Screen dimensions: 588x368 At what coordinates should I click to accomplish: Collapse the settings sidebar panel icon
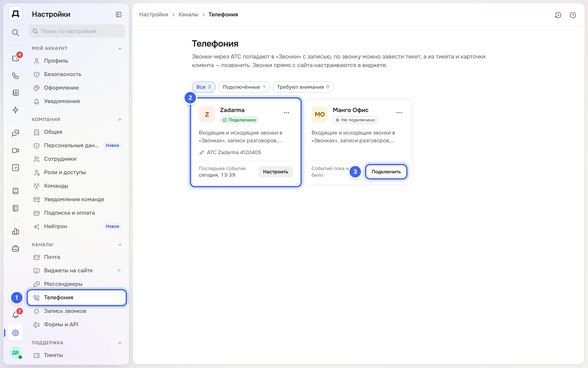tap(119, 15)
